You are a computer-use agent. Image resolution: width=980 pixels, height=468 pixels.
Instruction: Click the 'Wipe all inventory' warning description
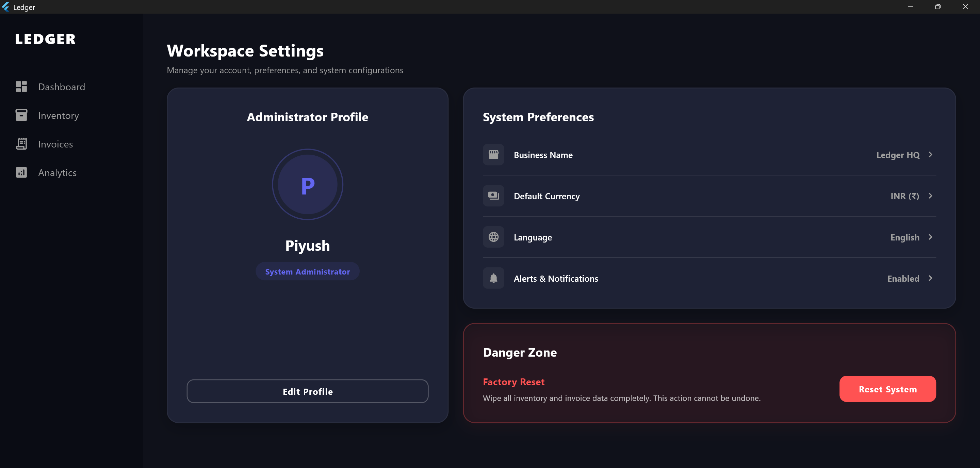coord(622,398)
